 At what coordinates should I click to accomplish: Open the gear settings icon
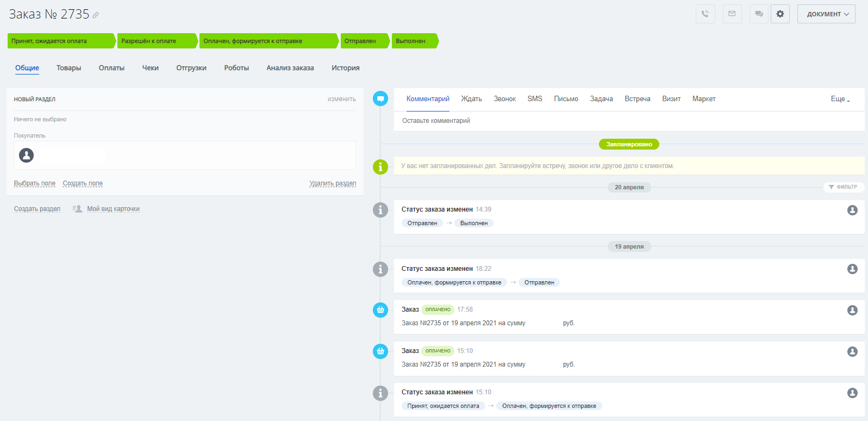780,14
